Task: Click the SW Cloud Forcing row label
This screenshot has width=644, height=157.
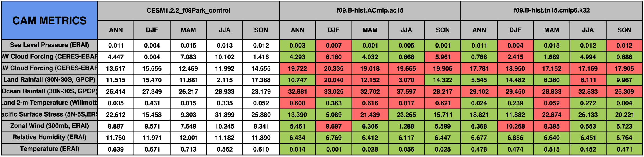Action: (49, 57)
